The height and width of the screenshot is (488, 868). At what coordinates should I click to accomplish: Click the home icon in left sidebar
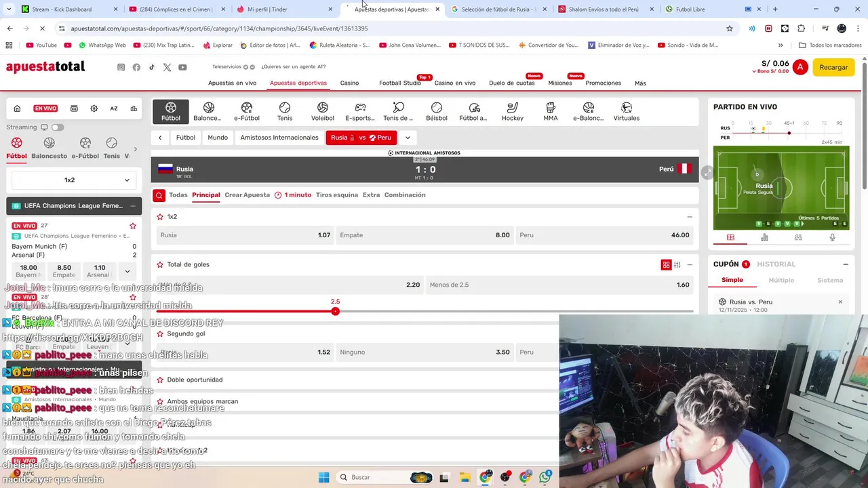[x=17, y=108]
